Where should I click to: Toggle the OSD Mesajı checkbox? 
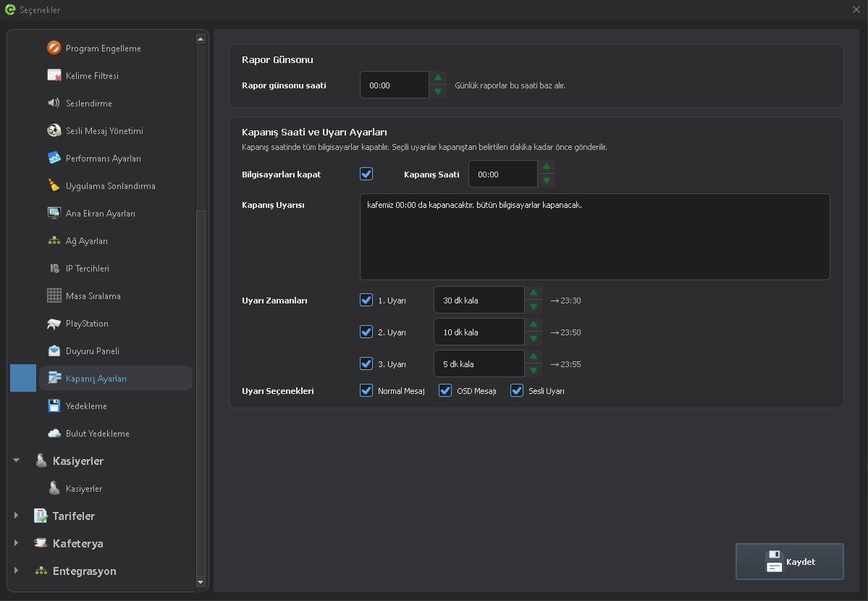[x=445, y=390]
